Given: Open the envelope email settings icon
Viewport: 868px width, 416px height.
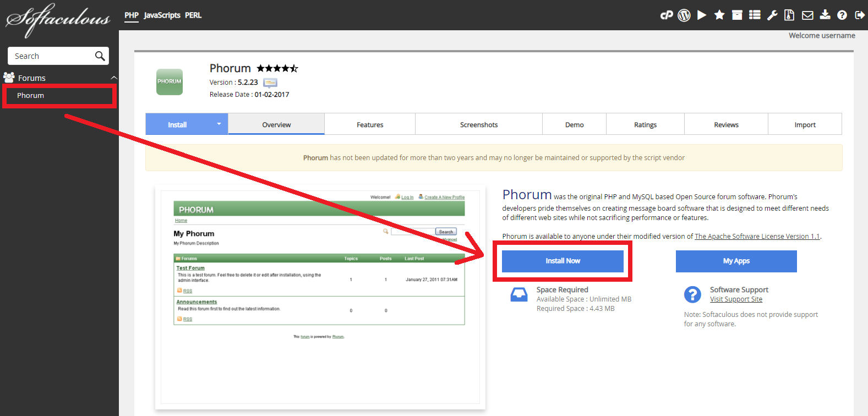Looking at the screenshot, I should 807,15.
